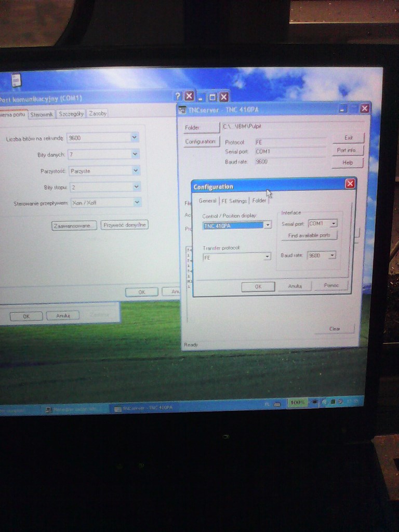Image resolution: width=399 pixels, height=532 pixels.
Task: Select the General tab in Configuration
Action: (x=207, y=201)
